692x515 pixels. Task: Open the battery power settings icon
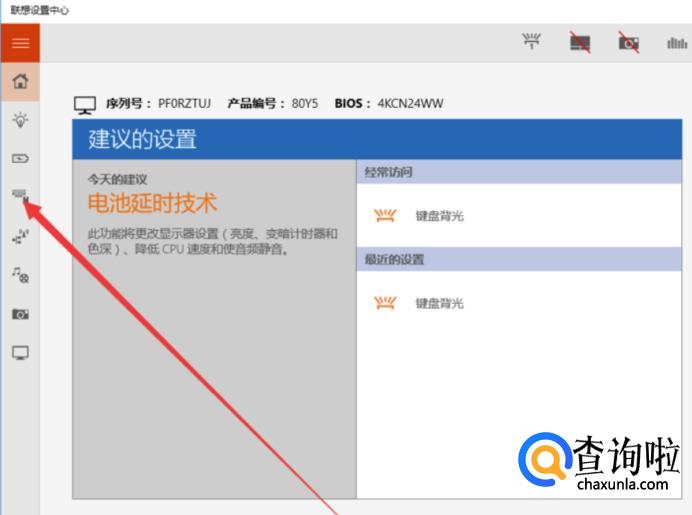point(20,158)
